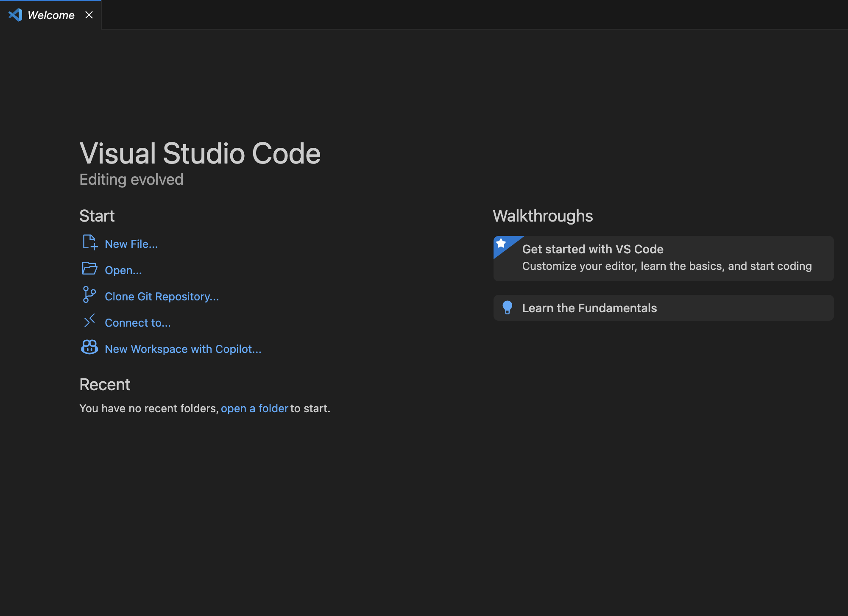Screen dimensions: 848x616
Task: Close the Welcome tab
Action: pyautogui.click(x=89, y=15)
